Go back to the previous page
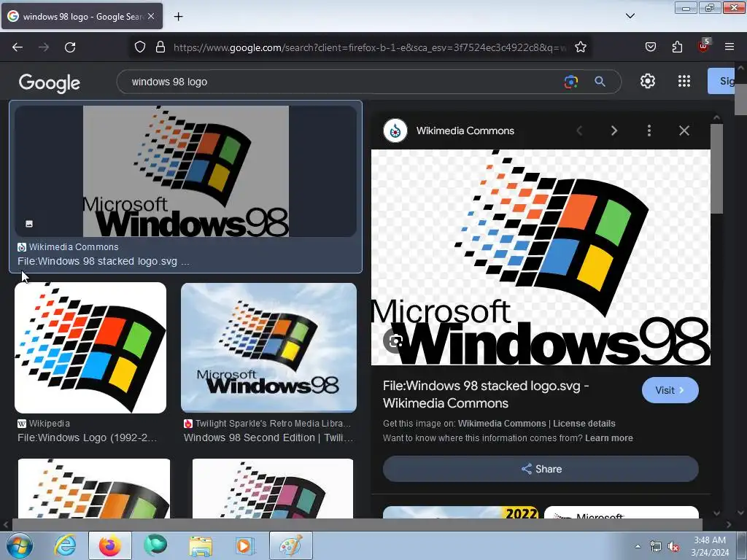This screenshot has width=747, height=560. [18, 47]
